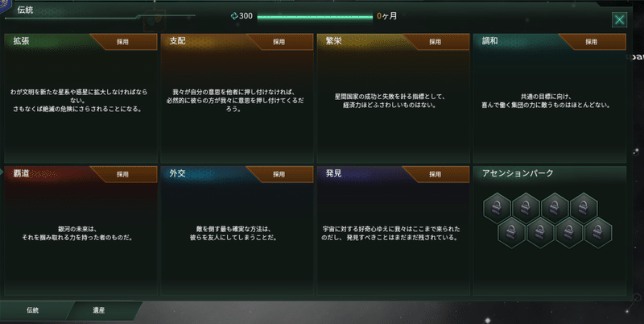This screenshot has height=324, width=644.
Task: Click the アセンションパーク panel header
Action: (518, 173)
